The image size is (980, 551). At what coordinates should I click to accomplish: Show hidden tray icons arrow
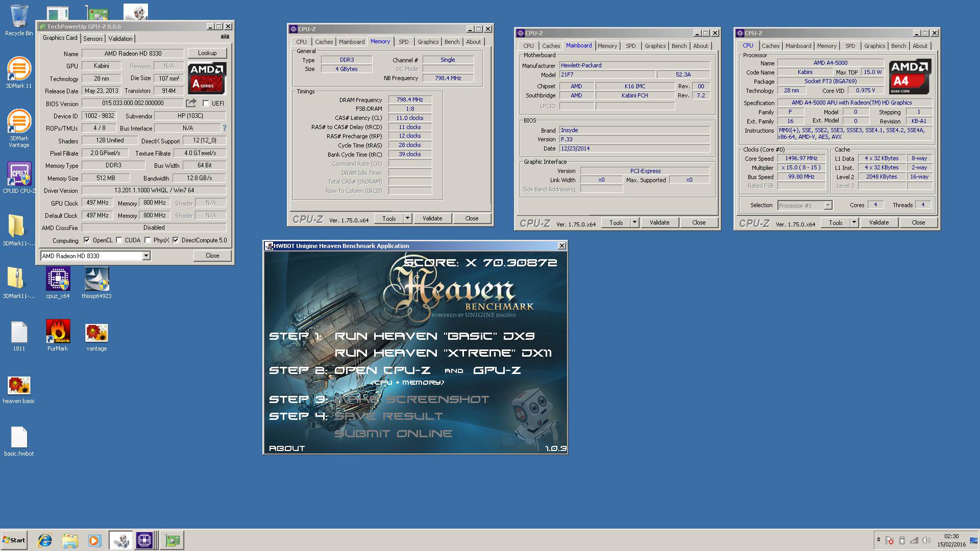pyautogui.click(x=878, y=540)
